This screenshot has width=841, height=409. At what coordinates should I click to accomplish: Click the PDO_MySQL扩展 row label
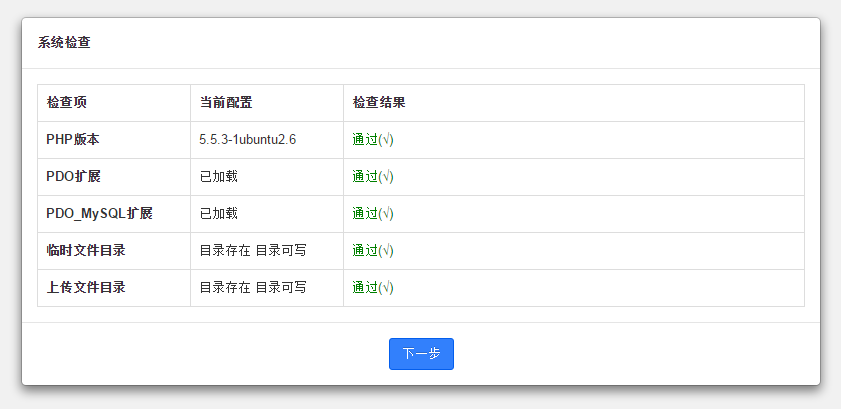click(99, 214)
